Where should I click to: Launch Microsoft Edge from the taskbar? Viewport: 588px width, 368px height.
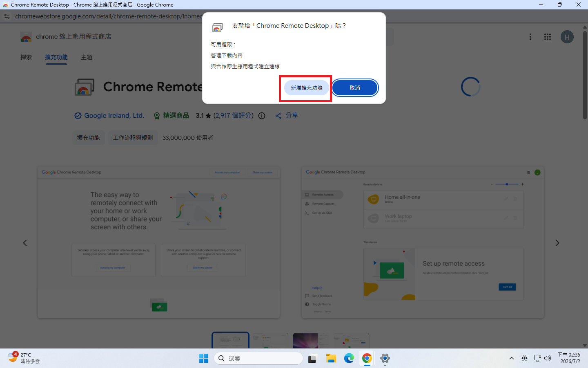click(x=349, y=358)
